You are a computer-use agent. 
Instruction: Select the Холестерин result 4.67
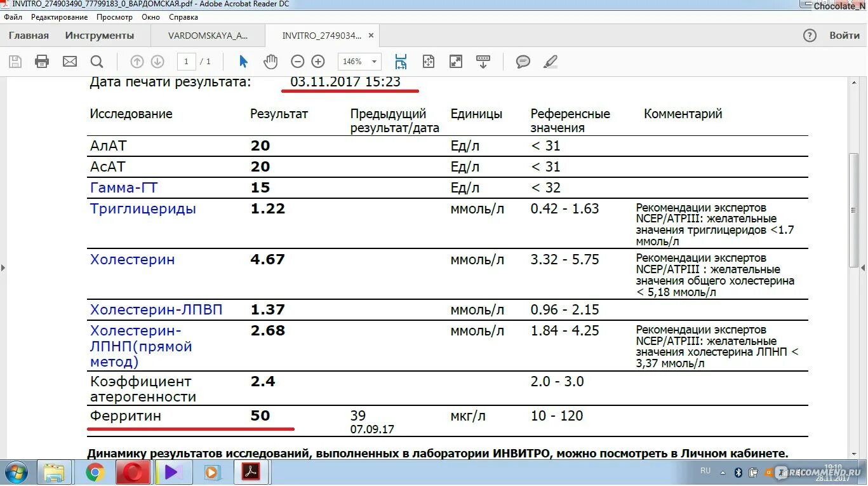(268, 260)
